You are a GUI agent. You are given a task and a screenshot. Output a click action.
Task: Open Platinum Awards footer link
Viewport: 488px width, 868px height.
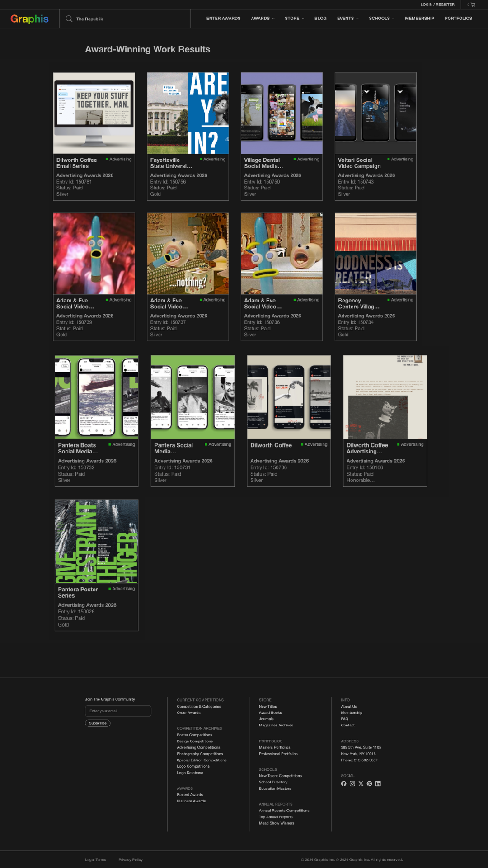[x=191, y=801]
